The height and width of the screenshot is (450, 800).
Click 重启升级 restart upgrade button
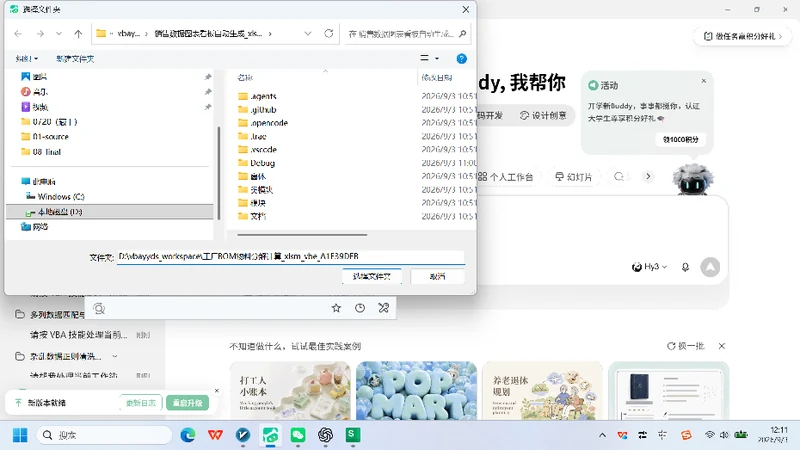click(187, 403)
